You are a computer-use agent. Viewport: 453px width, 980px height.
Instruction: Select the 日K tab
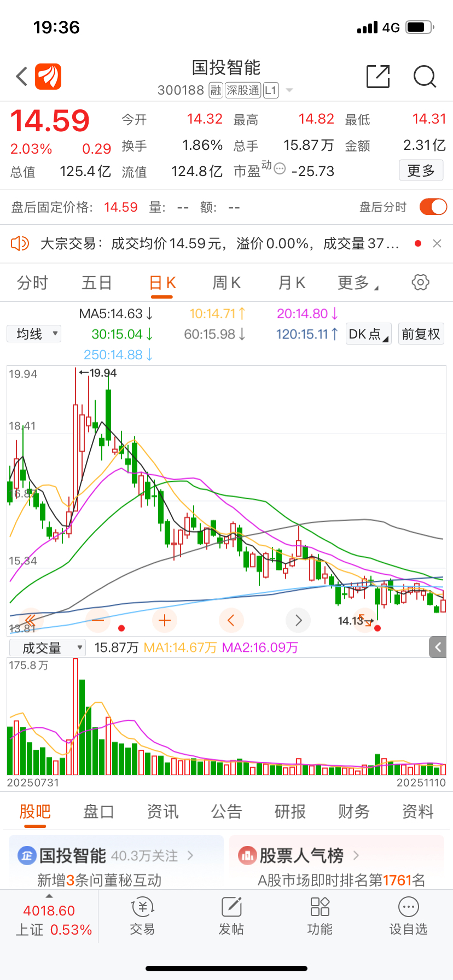[x=162, y=283]
